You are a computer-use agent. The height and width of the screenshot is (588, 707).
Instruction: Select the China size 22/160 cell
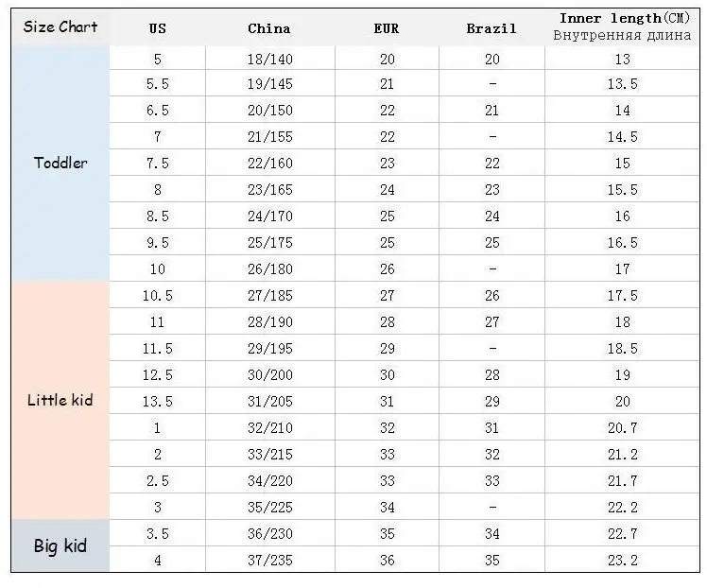[269, 163]
